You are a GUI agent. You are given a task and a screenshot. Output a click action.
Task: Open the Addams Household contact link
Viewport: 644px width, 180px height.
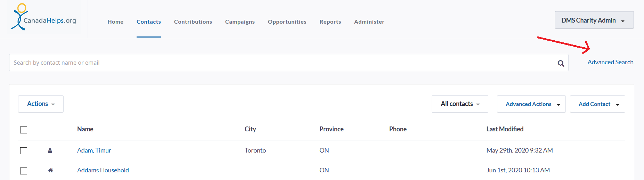(x=103, y=170)
